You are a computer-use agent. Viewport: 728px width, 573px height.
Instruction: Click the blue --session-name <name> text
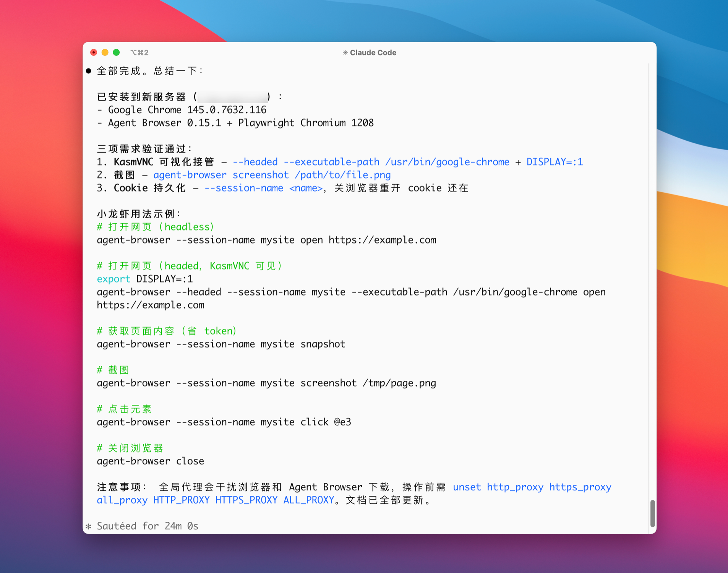tap(263, 188)
